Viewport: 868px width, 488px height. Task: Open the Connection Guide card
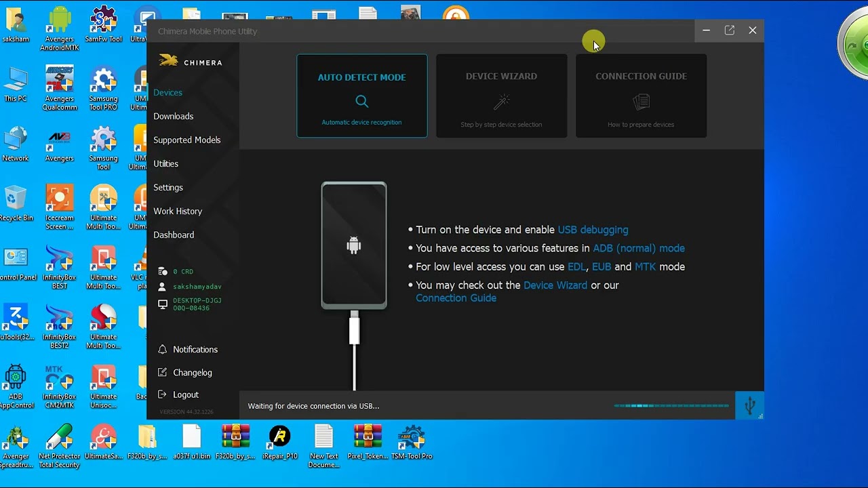pos(641,96)
